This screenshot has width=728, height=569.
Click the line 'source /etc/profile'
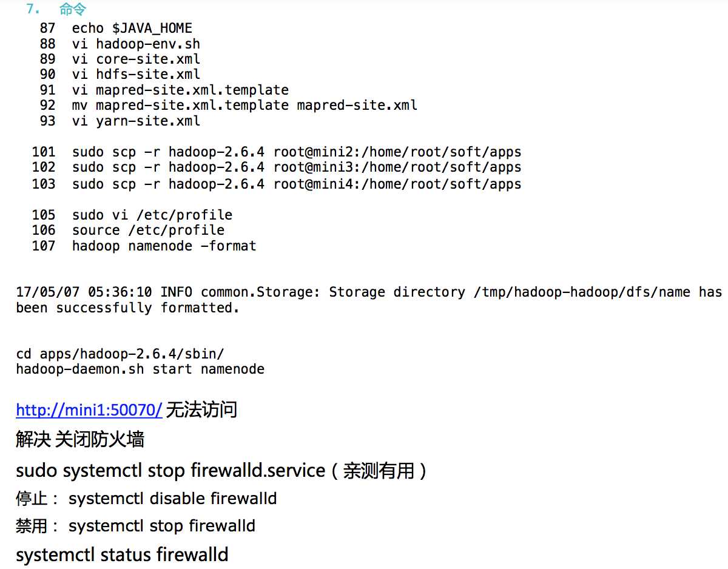tap(148, 231)
